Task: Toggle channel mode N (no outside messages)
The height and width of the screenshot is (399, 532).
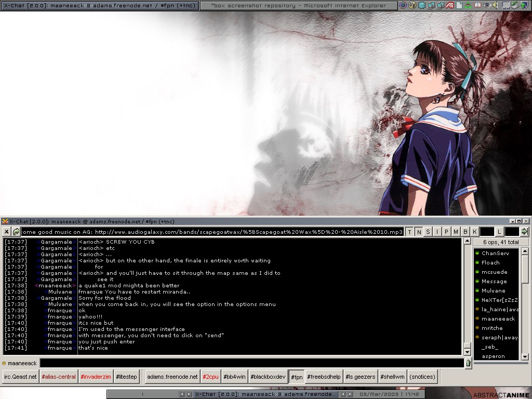Action: coord(419,232)
